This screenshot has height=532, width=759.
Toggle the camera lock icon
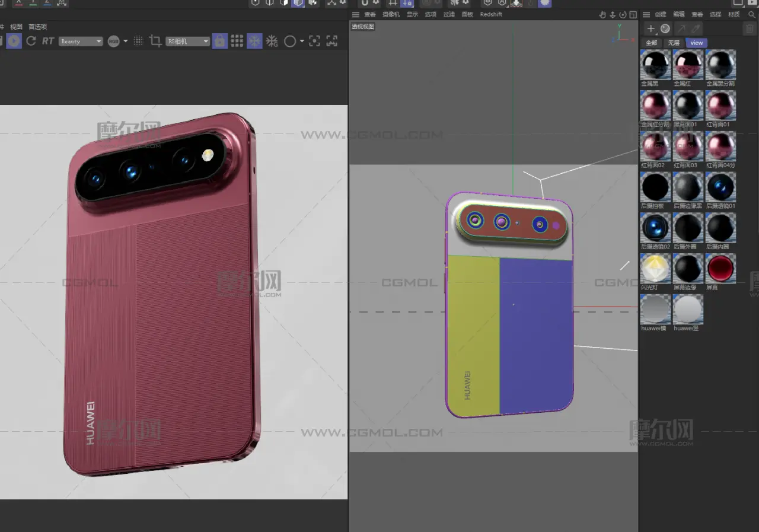pos(219,41)
